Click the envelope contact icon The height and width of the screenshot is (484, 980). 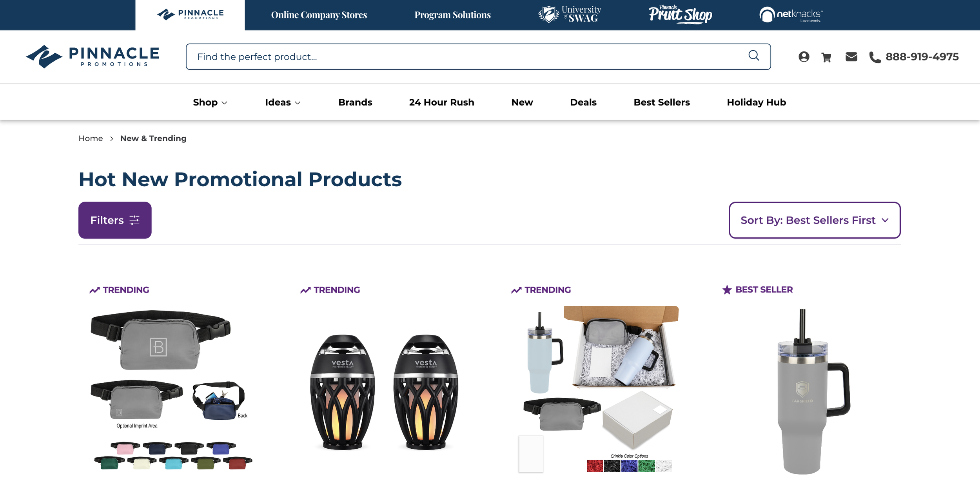pos(851,57)
